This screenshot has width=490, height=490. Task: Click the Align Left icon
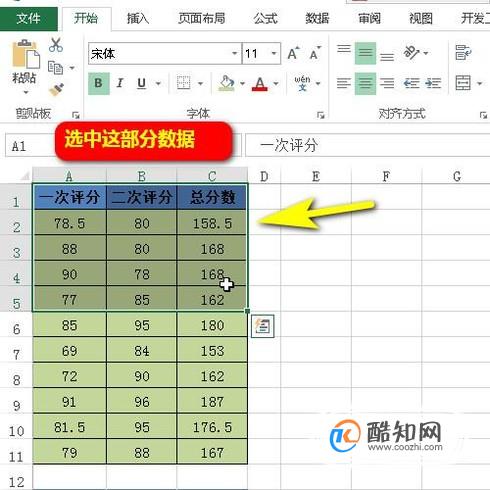point(344,83)
